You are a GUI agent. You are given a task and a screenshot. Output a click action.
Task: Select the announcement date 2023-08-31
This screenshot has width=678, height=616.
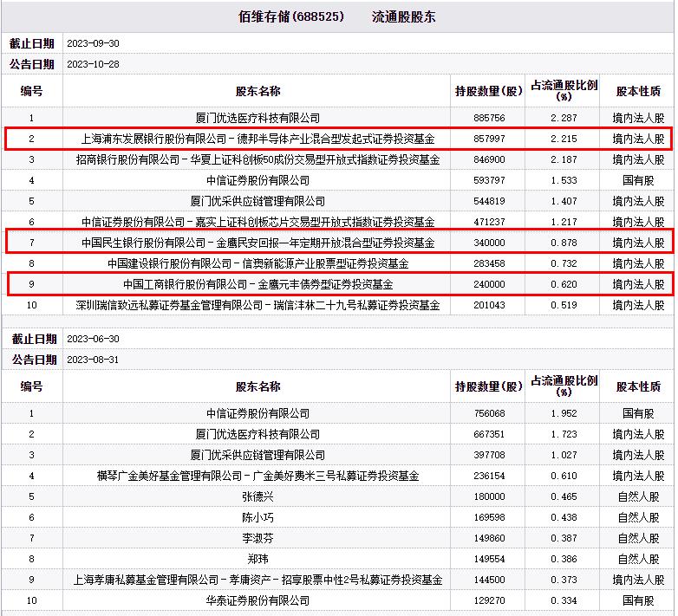tap(93, 360)
